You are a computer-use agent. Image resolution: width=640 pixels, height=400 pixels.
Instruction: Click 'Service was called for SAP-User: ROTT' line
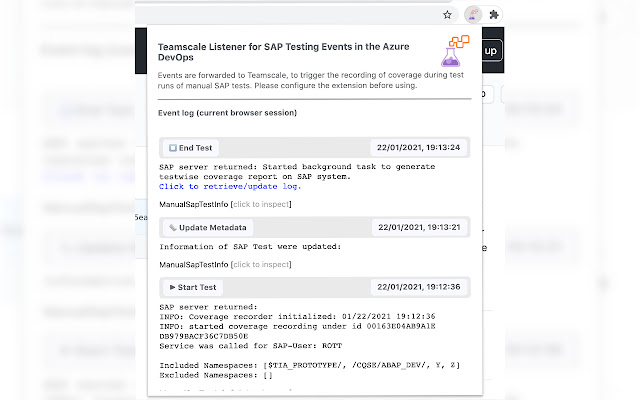pos(251,346)
